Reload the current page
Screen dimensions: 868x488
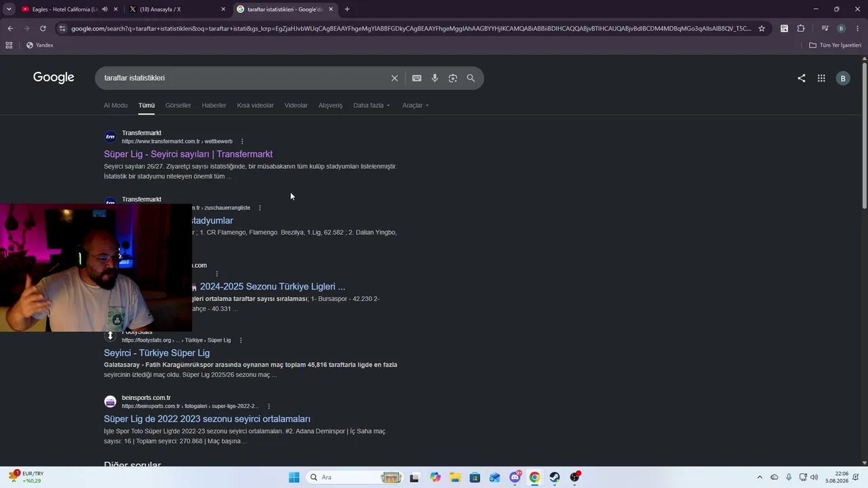point(43,28)
